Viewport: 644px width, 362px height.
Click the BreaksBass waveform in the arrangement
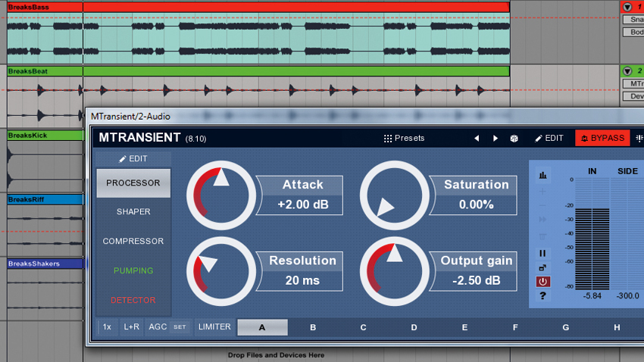click(258, 39)
